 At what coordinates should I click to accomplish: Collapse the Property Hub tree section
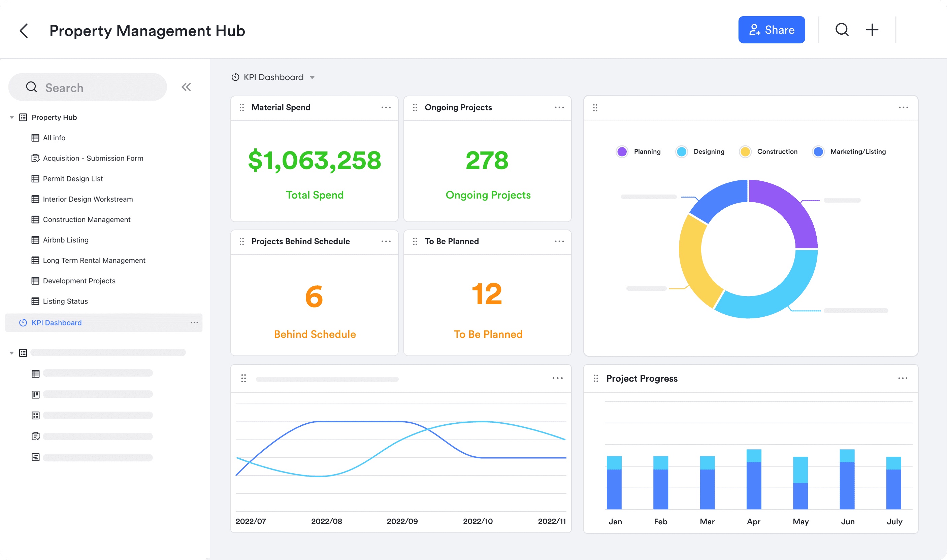12,117
